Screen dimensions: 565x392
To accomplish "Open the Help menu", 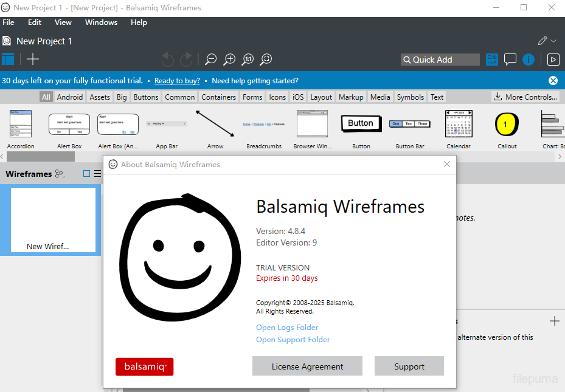I will click(139, 22).
